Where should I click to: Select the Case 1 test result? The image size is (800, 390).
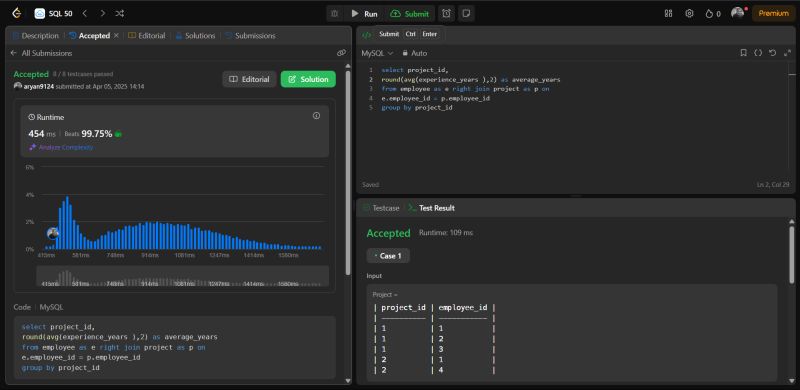click(x=388, y=256)
